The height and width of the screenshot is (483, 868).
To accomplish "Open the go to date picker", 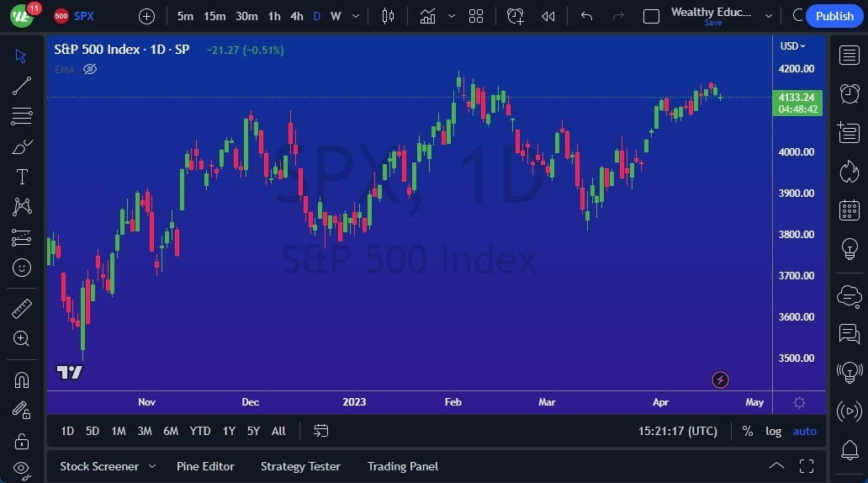I will tap(321, 431).
